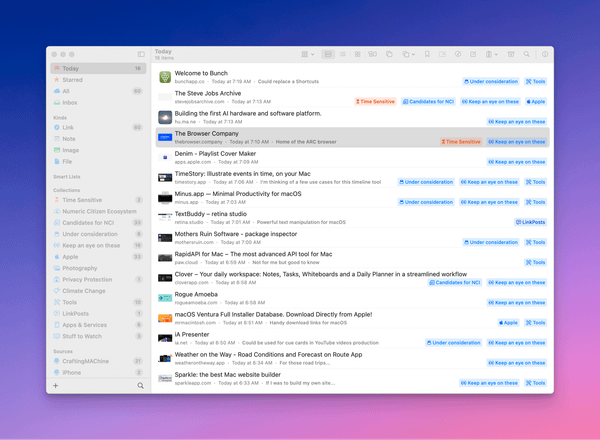Select Starred in the sidebar

click(x=98, y=80)
